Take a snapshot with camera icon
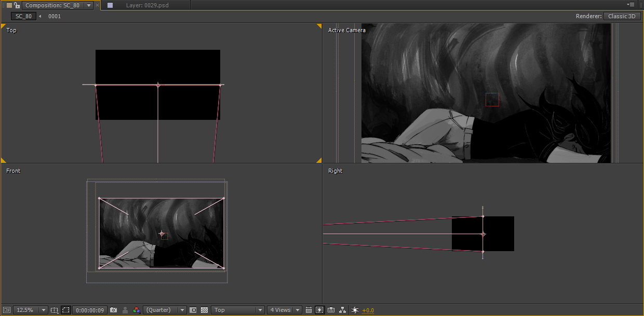 (x=113, y=310)
